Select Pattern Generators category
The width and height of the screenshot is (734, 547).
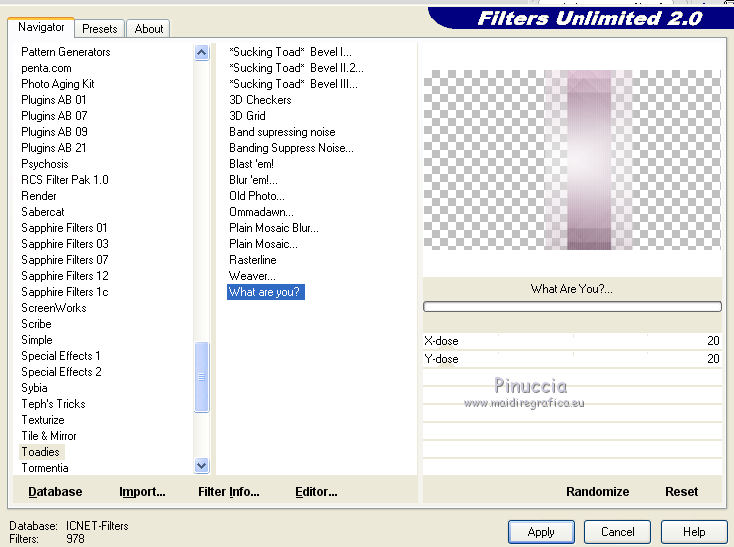pos(66,52)
